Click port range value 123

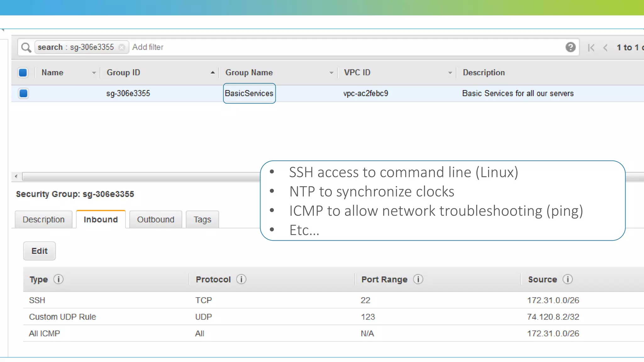[368, 317]
